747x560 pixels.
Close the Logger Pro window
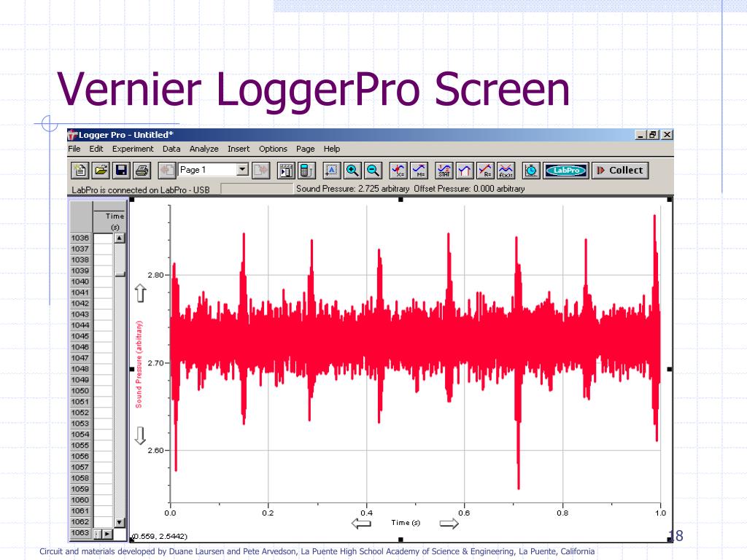[x=667, y=135]
